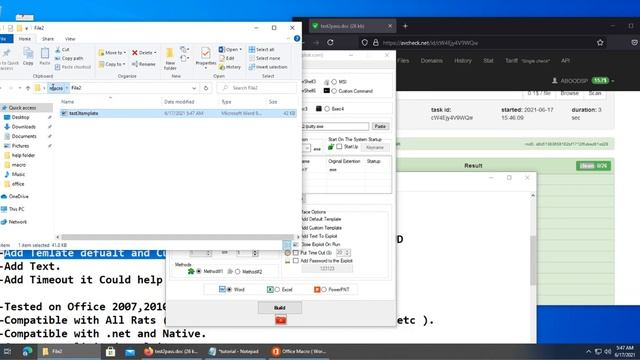Bookmark the page with the star icon
This screenshot has height=360, width=640.
[600, 42]
